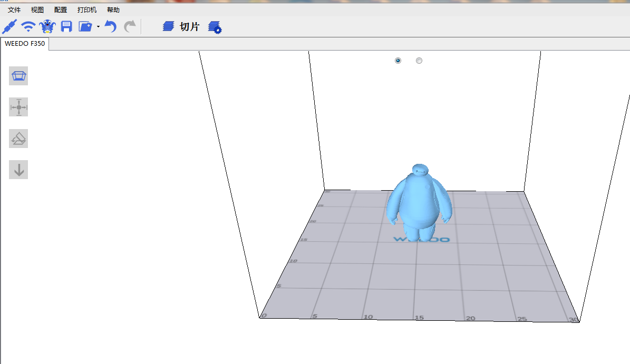This screenshot has height=364, width=630.
Task: Open slicing settings with the gear icon
Action: point(215,27)
